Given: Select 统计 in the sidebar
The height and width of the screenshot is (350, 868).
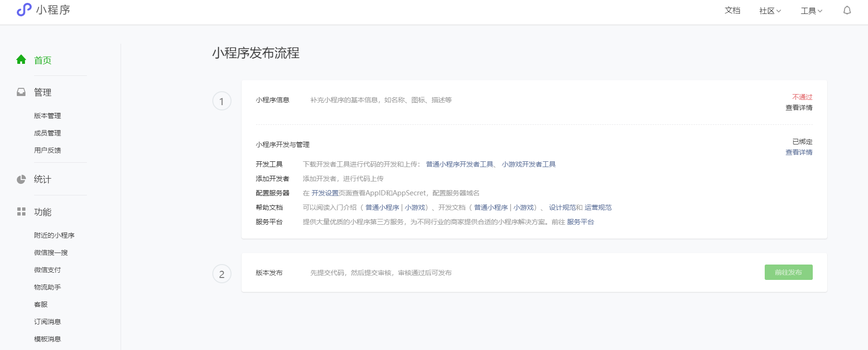Looking at the screenshot, I should (43, 179).
